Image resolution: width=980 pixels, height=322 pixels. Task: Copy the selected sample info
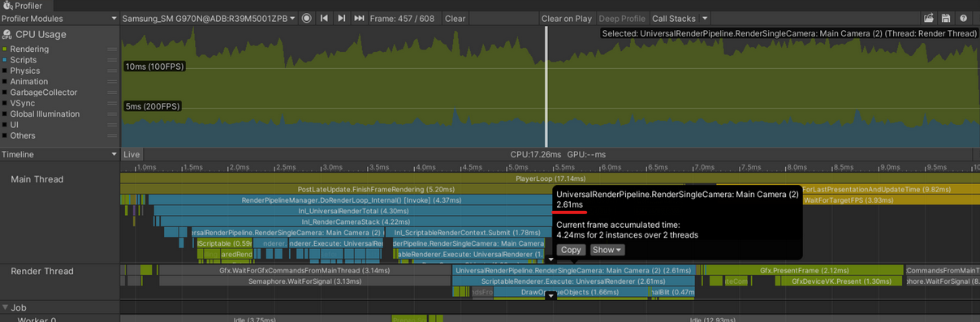[x=571, y=250]
